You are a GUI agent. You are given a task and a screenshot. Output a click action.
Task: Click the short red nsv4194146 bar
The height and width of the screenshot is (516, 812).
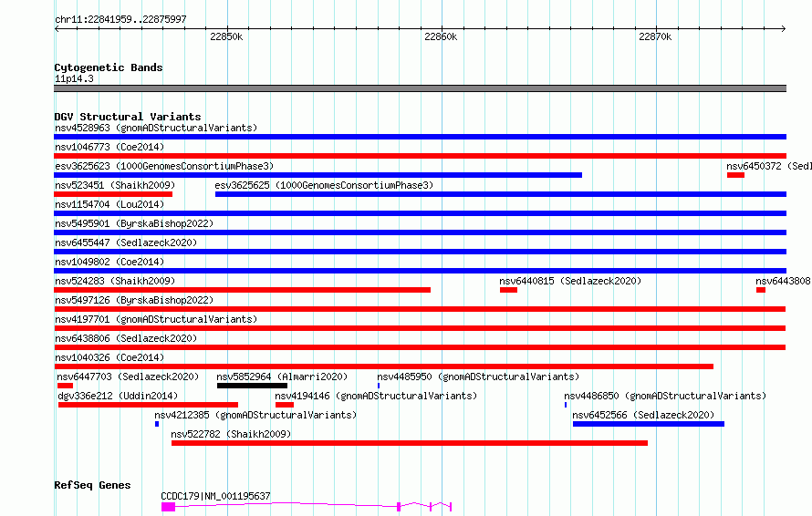[x=285, y=405]
